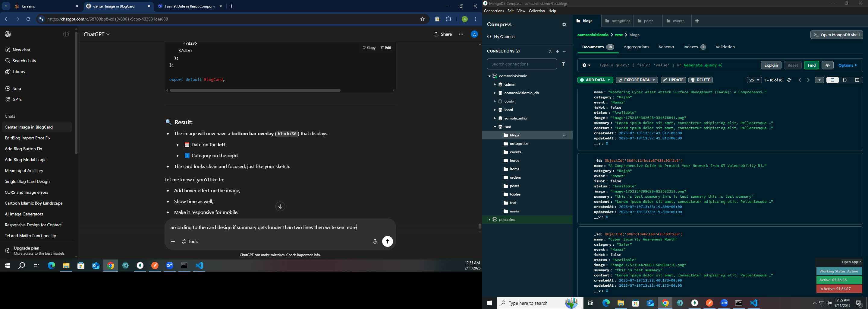The height and width of the screenshot is (309, 868).
Task: Click the ChatGPT conversation vertical scrollbar
Action: coord(480,226)
